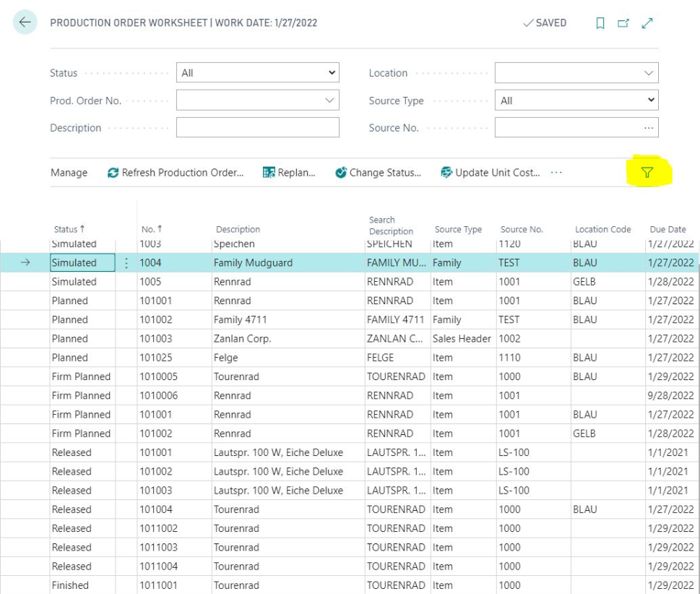Expand page to full view icon
This screenshot has height=594, width=700.
[647, 23]
